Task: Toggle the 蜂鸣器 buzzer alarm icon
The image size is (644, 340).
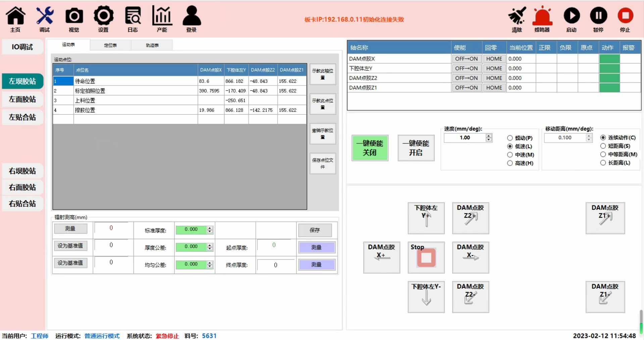Action: [542, 19]
